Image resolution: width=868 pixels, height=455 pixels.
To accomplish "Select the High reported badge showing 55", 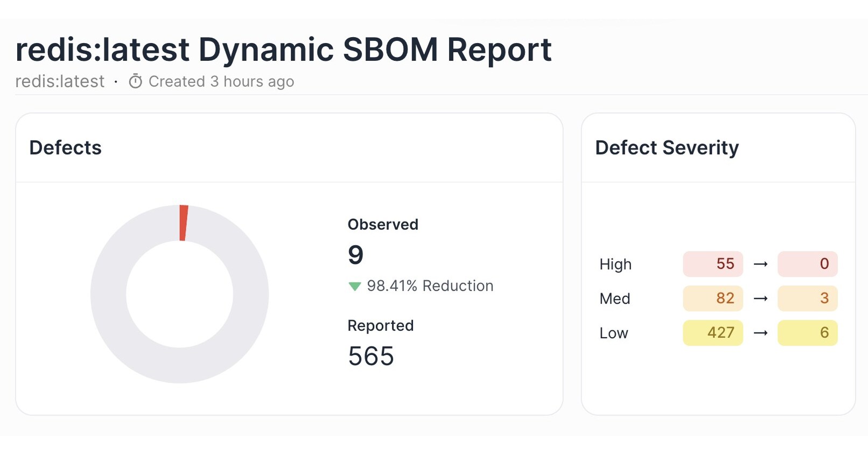I will point(712,264).
